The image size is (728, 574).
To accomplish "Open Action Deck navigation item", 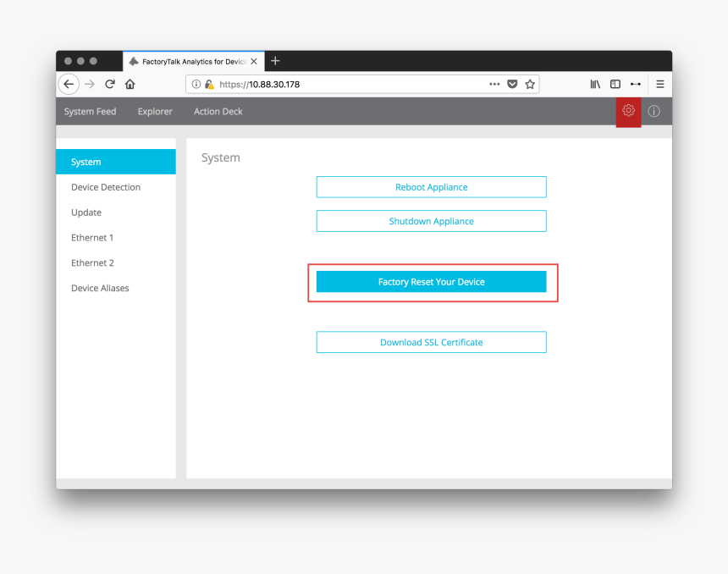I will pos(218,112).
